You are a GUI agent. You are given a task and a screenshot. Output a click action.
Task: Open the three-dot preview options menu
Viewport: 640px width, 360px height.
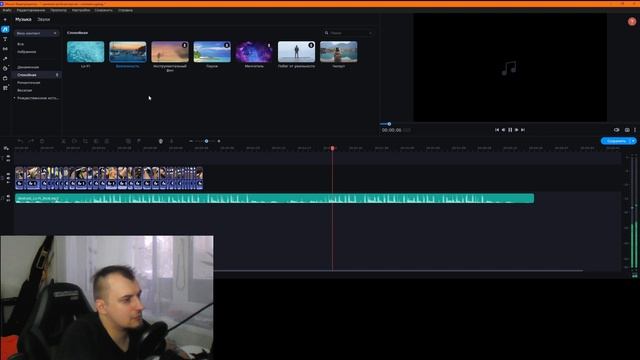(635, 130)
